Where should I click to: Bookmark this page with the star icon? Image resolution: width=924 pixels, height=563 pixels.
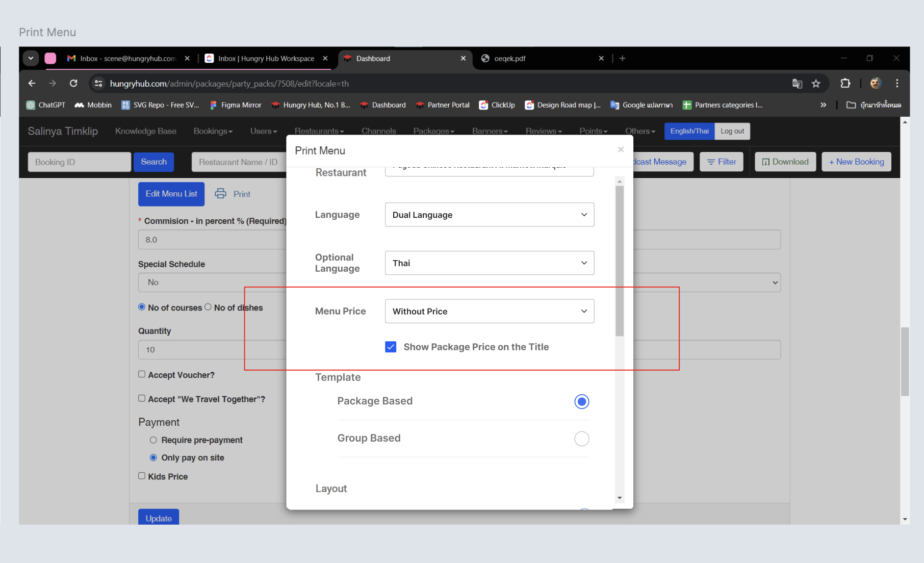pyautogui.click(x=816, y=84)
